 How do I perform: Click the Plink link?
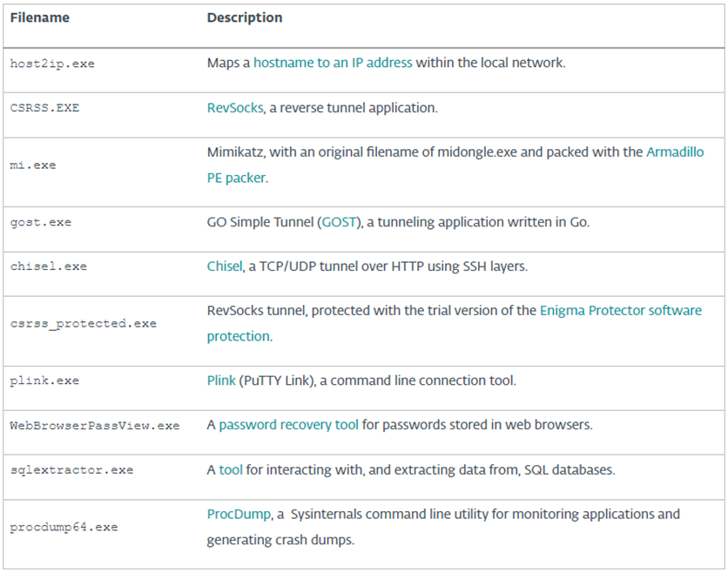point(221,381)
